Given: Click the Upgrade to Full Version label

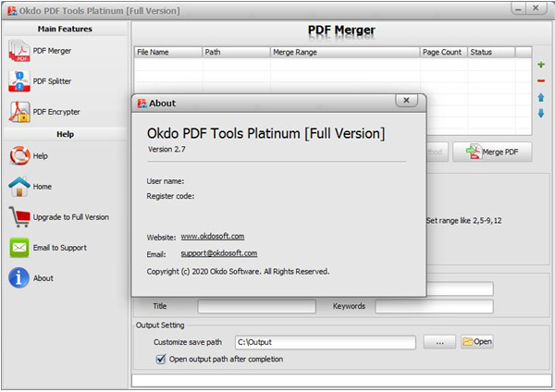Looking at the screenshot, I should [71, 217].
